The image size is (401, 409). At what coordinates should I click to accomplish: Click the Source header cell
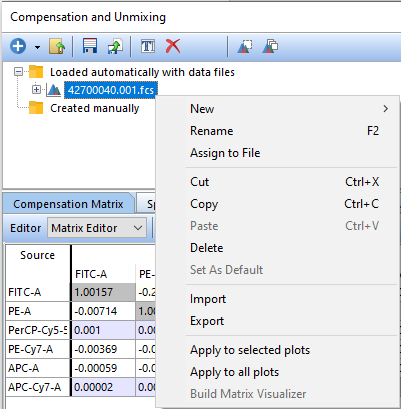[37, 255]
